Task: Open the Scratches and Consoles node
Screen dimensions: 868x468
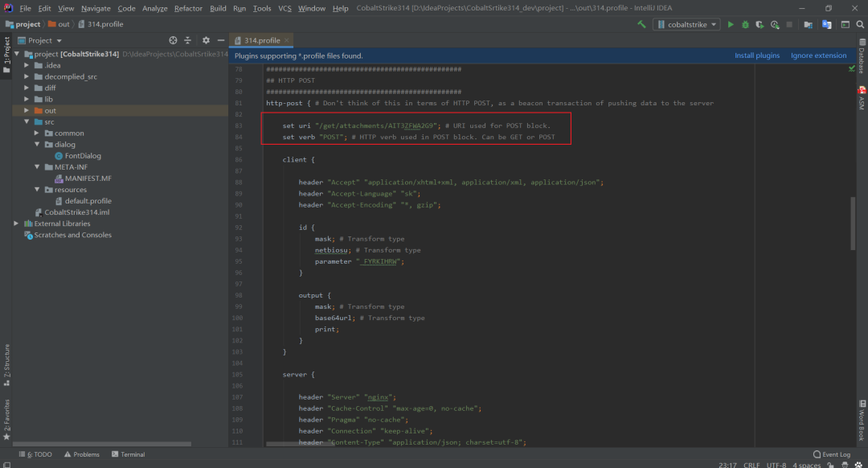Action: (72, 235)
